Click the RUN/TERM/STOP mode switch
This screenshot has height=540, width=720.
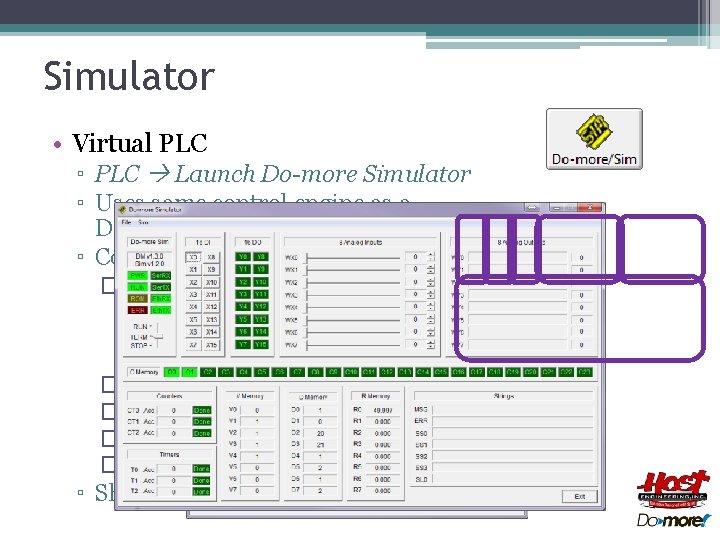pyautogui.click(x=157, y=336)
